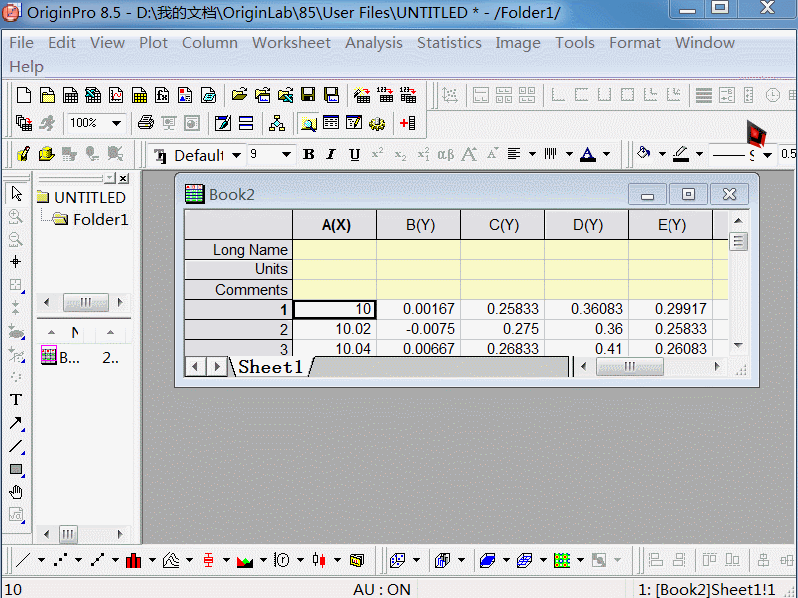Open the Analysis menu
The width and height of the screenshot is (798, 598).
tap(373, 43)
